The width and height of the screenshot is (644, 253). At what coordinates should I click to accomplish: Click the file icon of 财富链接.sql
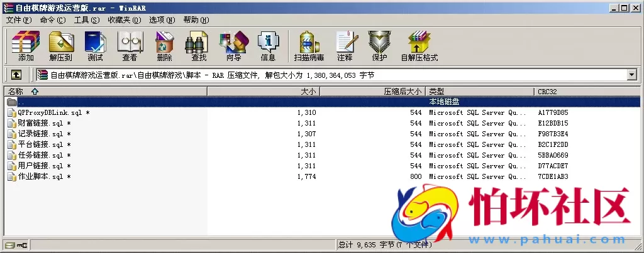pyautogui.click(x=11, y=123)
